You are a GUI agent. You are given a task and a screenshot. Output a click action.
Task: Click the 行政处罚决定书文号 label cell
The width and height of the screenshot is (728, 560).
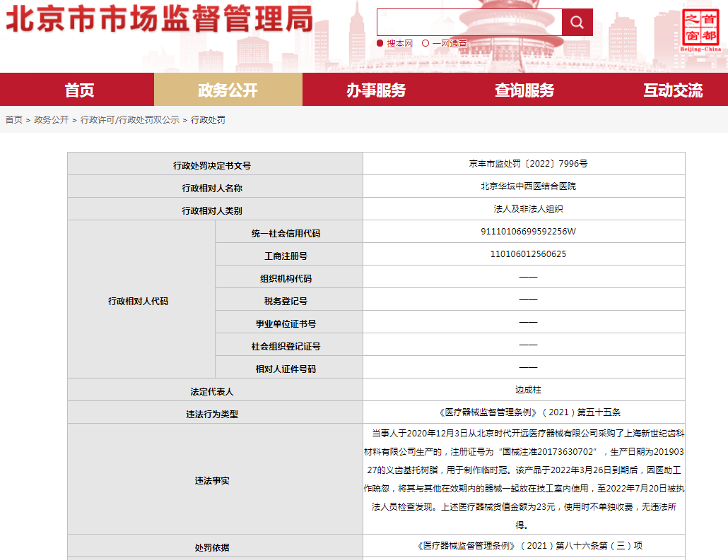215,164
